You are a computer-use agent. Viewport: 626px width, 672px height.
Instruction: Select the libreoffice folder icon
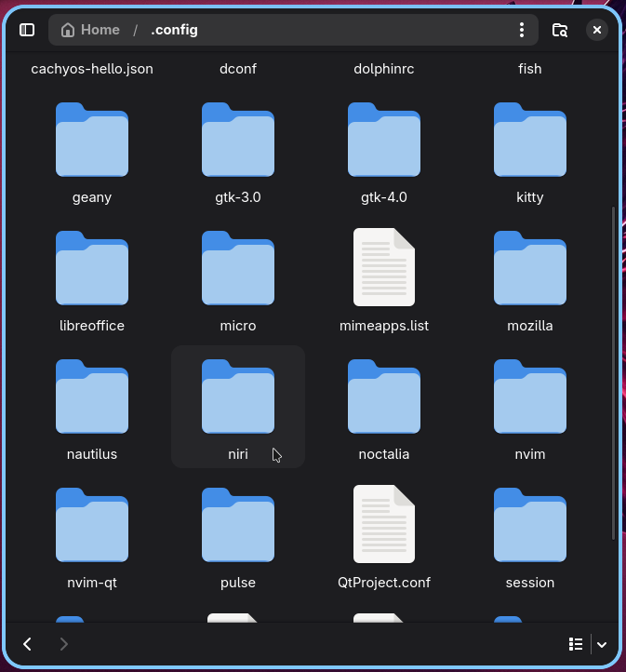(x=92, y=268)
